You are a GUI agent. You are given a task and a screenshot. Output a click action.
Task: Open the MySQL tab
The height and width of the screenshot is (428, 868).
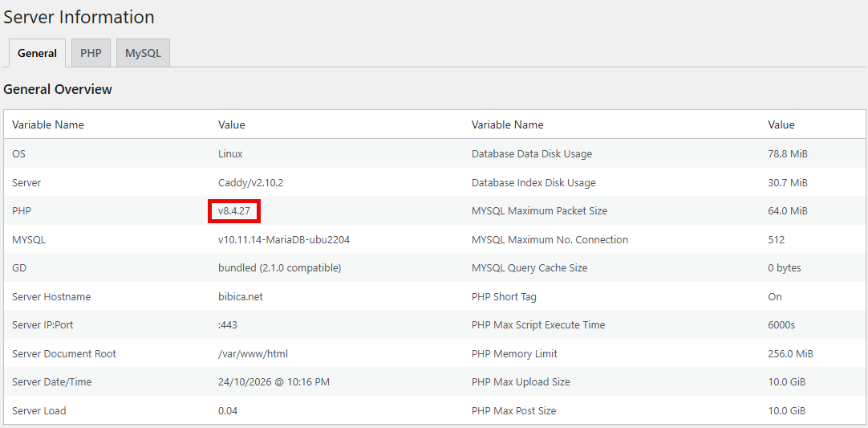tap(143, 53)
